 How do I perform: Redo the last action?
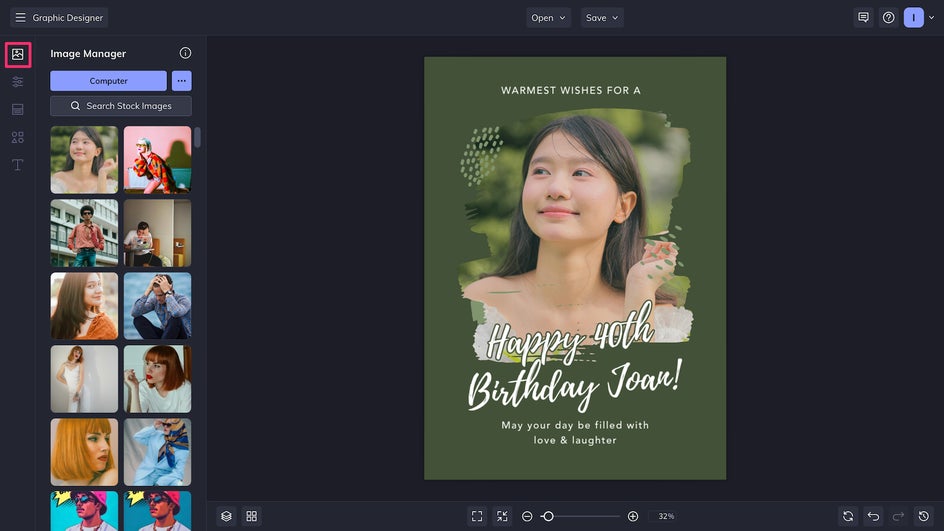[x=898, y=516]
